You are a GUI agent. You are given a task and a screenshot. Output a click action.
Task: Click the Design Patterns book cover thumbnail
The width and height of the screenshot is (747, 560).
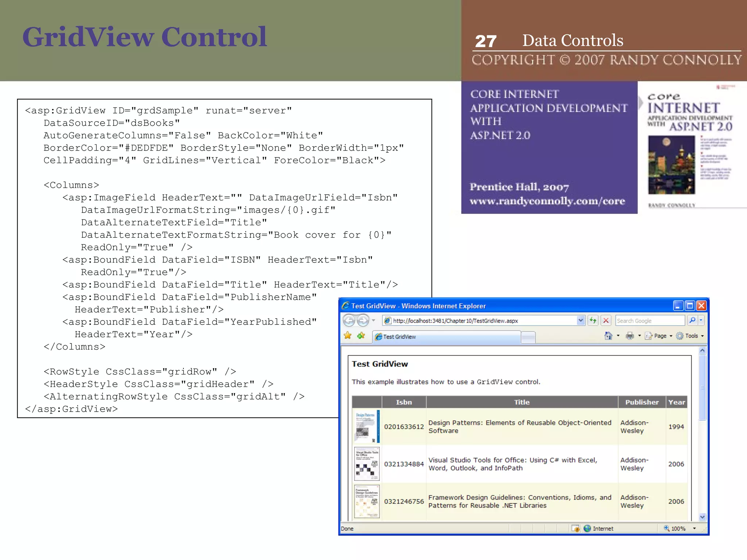(x=367, y=427)
